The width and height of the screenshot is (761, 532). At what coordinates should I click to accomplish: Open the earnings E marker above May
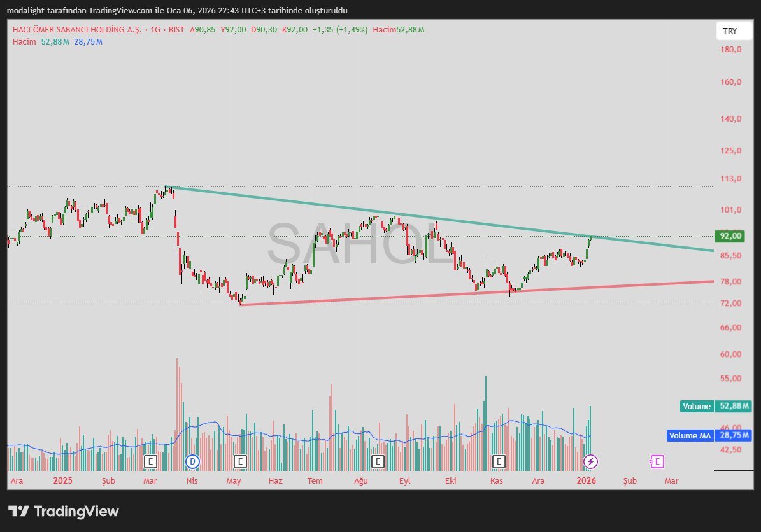click(x=239, y=461)
